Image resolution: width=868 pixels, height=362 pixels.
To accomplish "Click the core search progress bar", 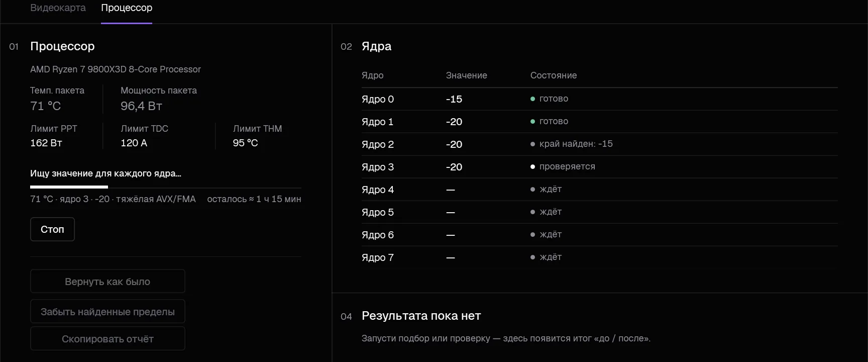I will pyautogui.click(x=166, y=187).
